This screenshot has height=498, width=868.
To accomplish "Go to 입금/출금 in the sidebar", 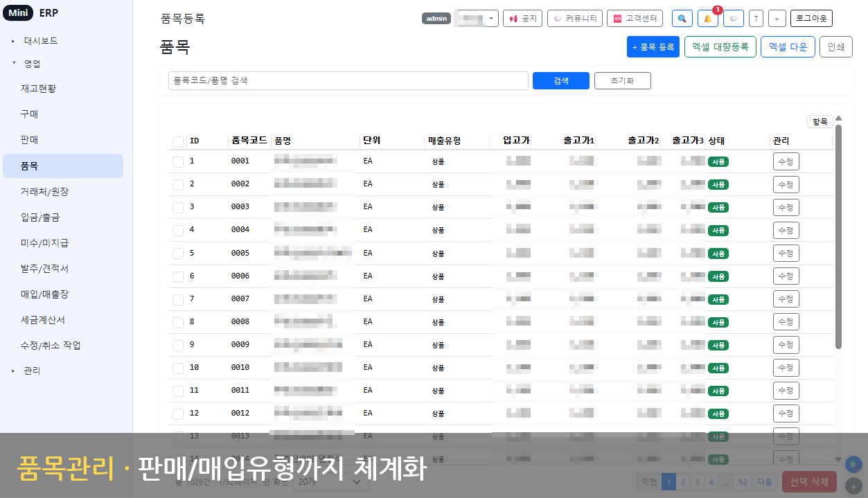I will [40, 217].
